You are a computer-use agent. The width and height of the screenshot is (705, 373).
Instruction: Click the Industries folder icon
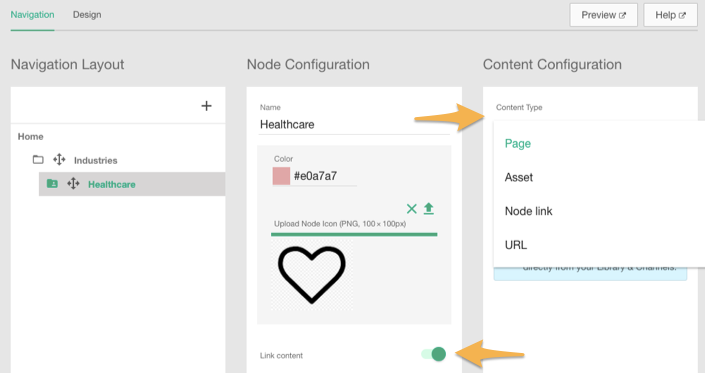(x=38, y=160)
